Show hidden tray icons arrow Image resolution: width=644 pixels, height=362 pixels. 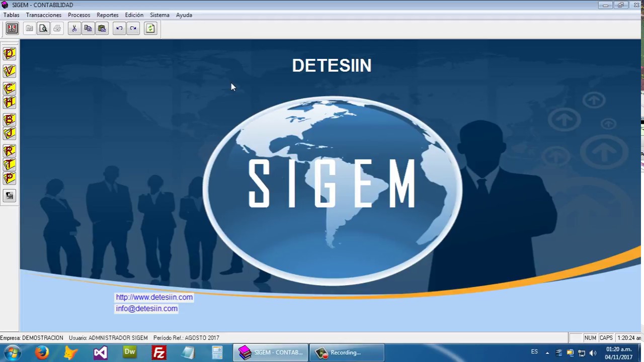pyautogui.click(x=547, y=353)
